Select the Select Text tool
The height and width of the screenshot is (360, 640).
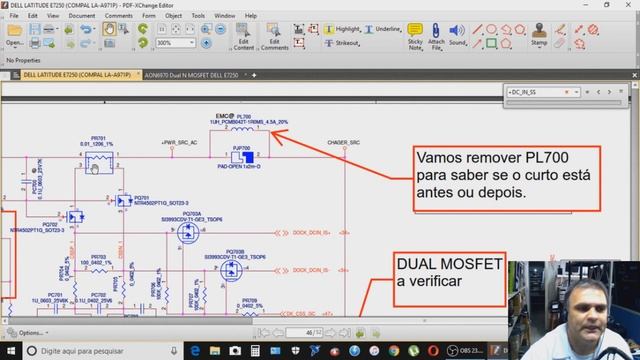[x=123, y=29]
